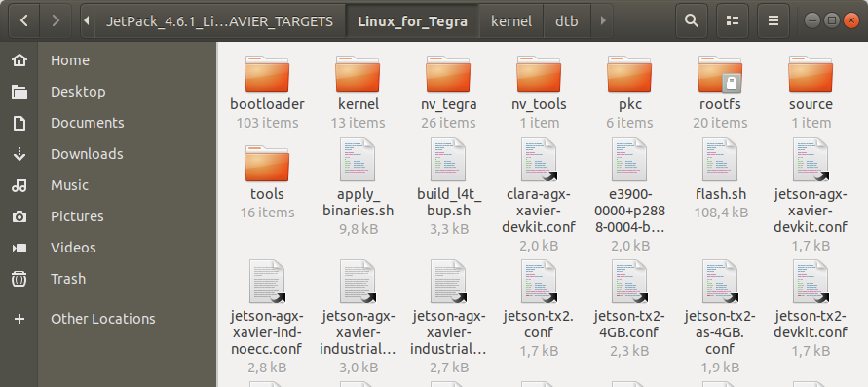Viewport: 868px width, 387px height.
Task: Select the apply_binaries.sh file icon
Action: click(x=358, y=160)
